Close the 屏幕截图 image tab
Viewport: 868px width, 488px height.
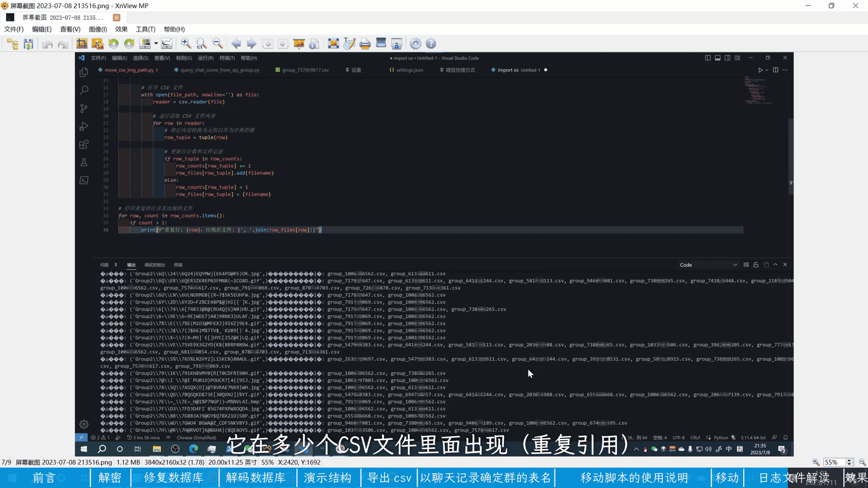pos(117,18)
